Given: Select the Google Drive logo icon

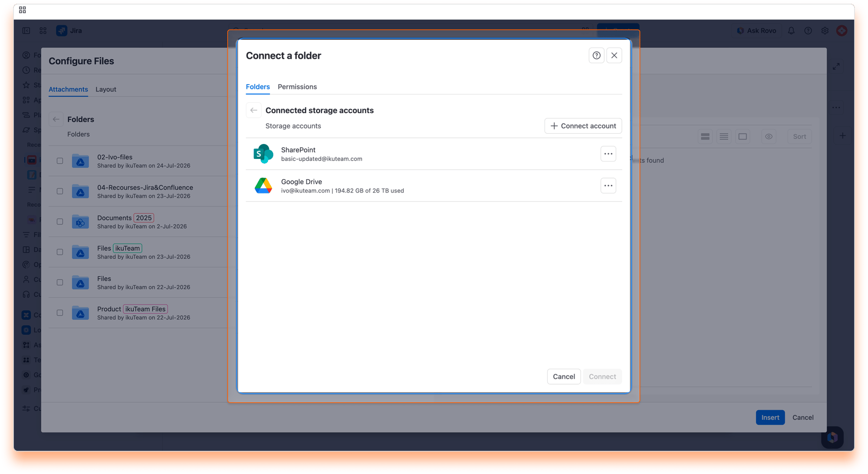Looking at the screenshot, I should pos(263,186).
